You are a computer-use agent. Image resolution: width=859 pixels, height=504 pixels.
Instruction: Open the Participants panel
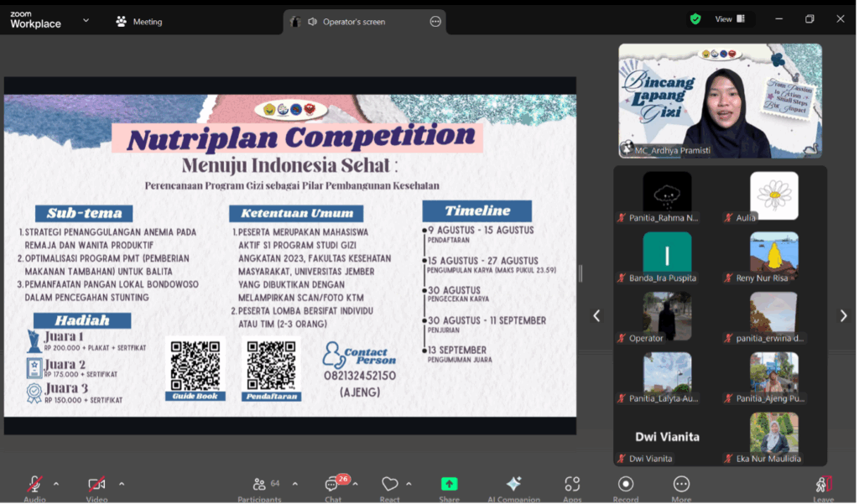tap(259, 486)
